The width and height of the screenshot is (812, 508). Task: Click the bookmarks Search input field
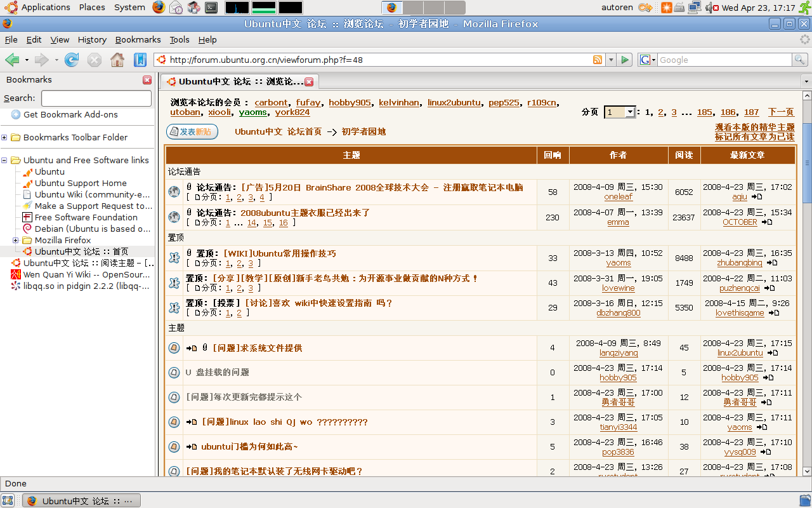[x=96, y=98]
